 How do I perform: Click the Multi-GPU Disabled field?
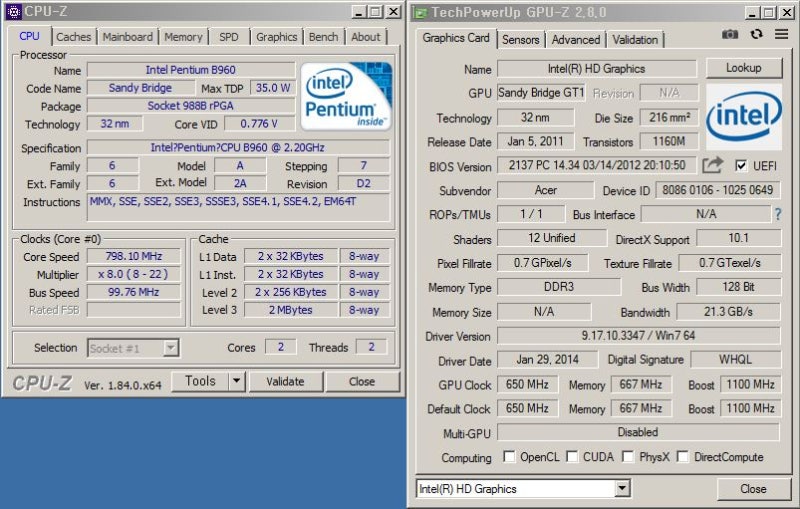(x=638, y=432)
